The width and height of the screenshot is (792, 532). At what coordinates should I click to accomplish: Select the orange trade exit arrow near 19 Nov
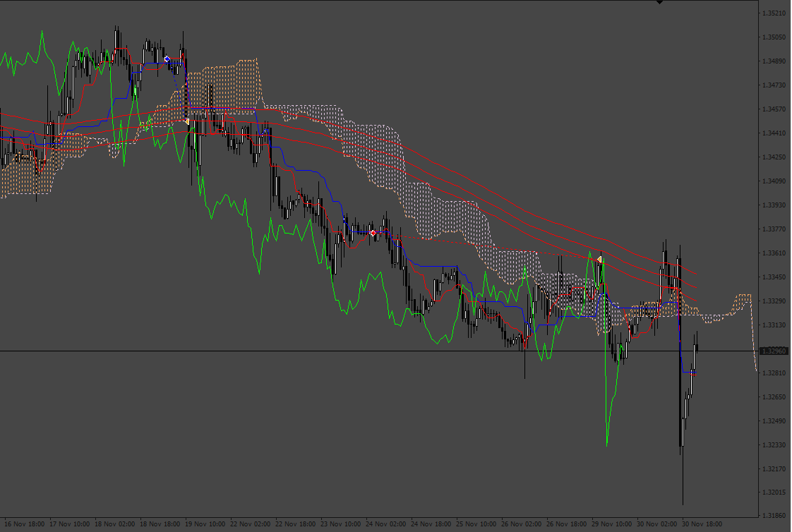[x=187, y=121]
